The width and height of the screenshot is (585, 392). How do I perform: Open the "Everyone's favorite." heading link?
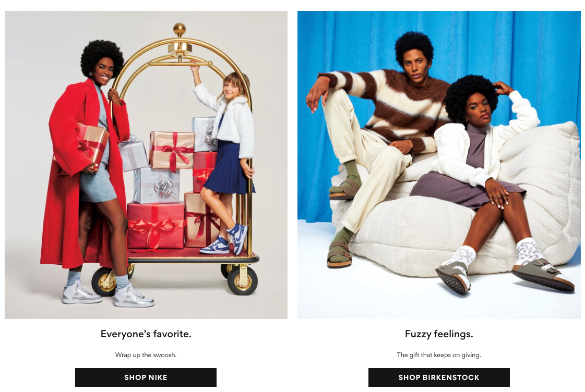(146, 334)
